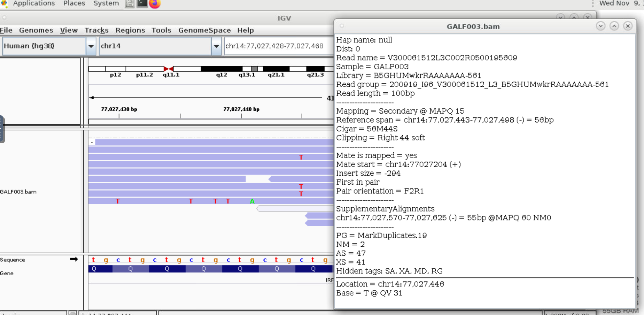Open the file manager icon in top panel

(129, 3)
